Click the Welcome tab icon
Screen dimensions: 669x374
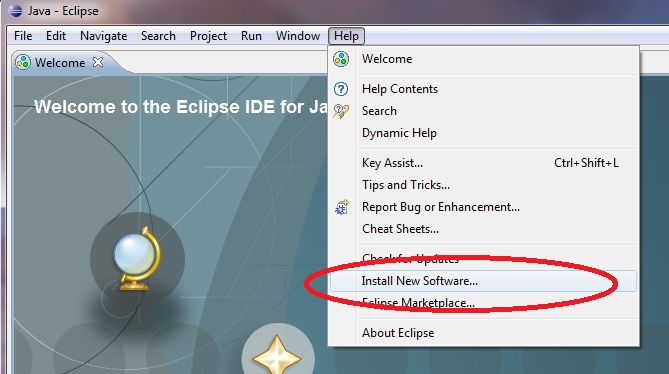(23, 62)
